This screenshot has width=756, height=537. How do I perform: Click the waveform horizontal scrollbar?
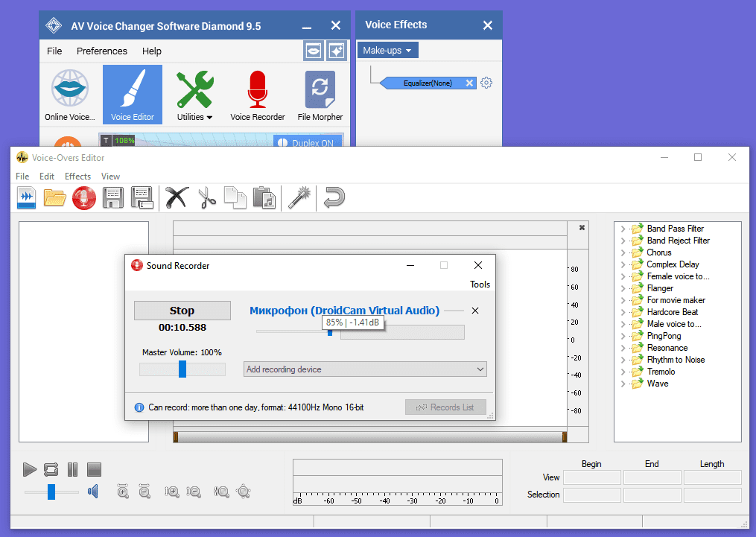pos(369,437)
